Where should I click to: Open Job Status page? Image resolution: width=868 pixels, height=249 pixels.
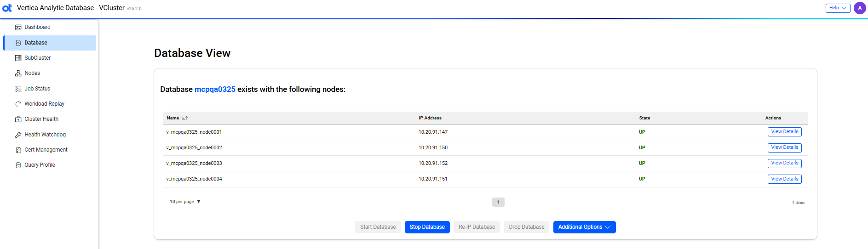point(50,89)
